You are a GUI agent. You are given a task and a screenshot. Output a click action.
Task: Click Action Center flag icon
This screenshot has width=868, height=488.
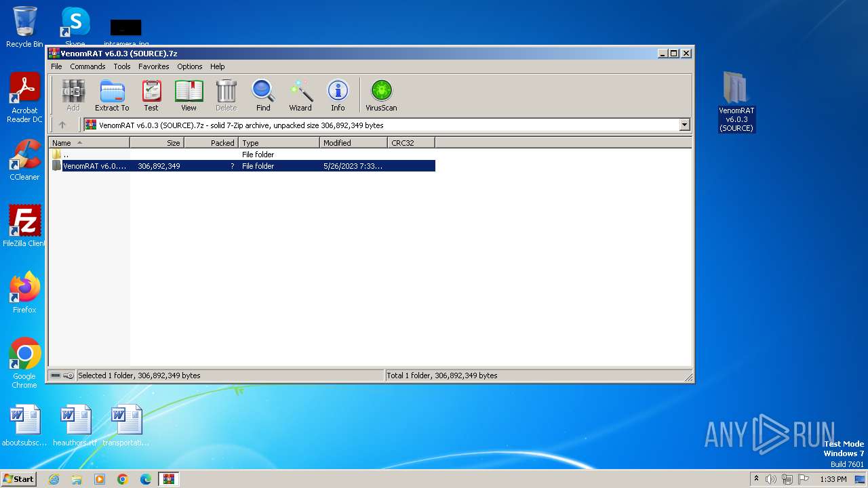coord(803,479)
